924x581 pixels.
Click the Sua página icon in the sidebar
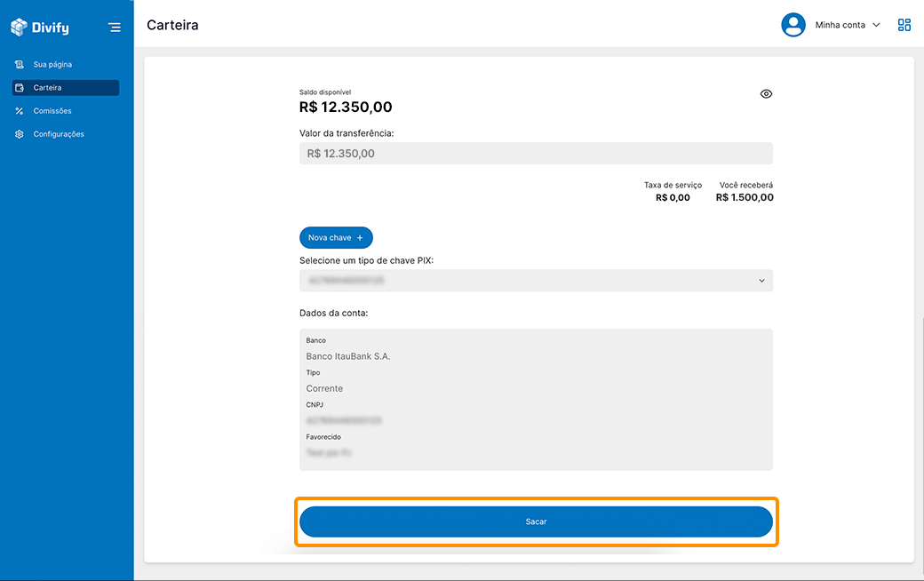point(20,65)
